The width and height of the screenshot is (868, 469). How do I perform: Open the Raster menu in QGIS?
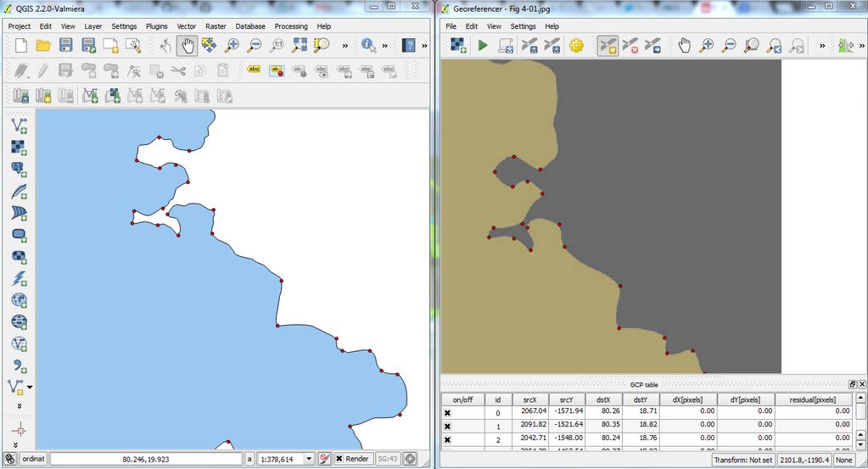pos(216,26)
